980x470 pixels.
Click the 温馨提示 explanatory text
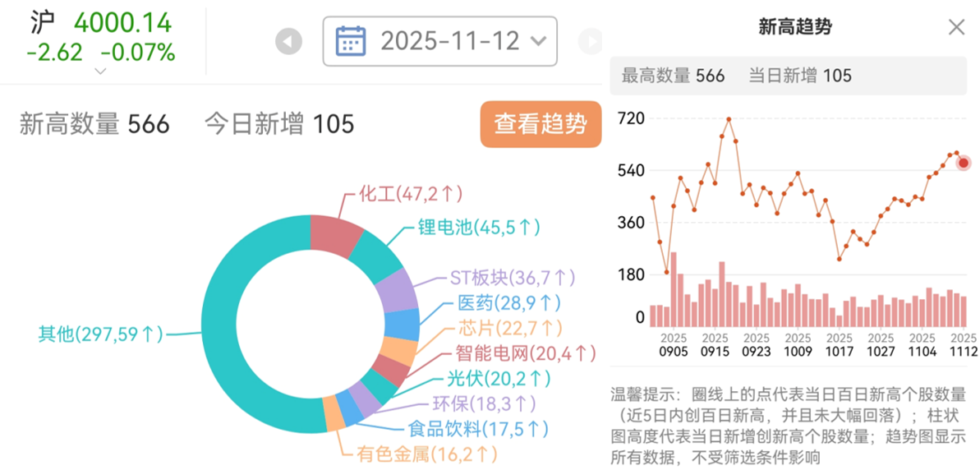789,426
